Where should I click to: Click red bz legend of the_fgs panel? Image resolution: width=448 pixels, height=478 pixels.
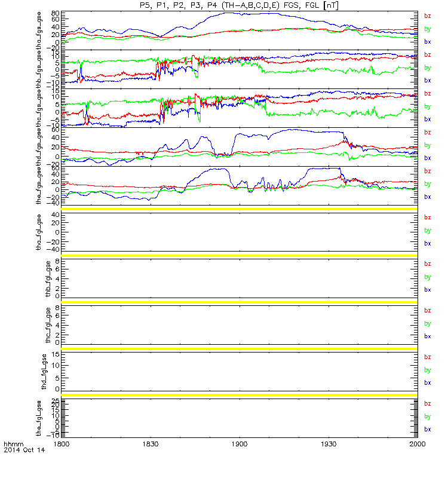428,171
